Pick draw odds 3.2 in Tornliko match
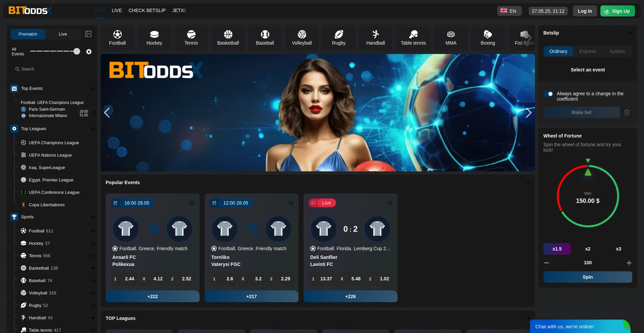Viewport: 644px width, 333px height. pyautogui.click(x=252, y=279)
